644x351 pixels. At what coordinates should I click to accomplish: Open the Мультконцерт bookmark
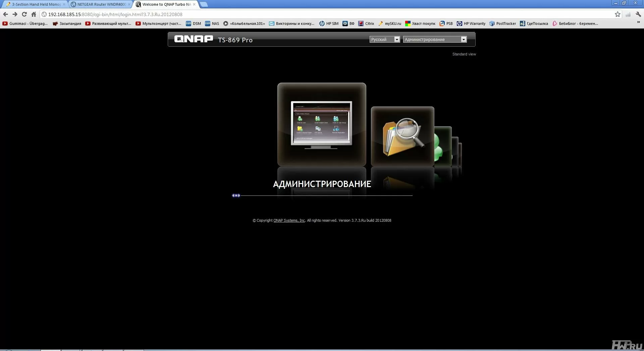click(x=158, y=24)
